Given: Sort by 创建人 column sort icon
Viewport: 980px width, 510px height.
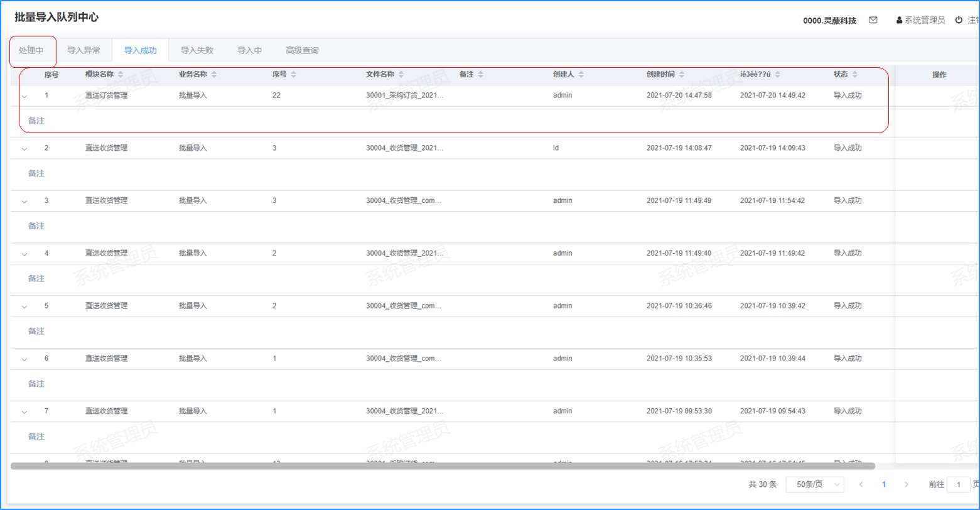Looking at the screenshot, I should point(581,75).
